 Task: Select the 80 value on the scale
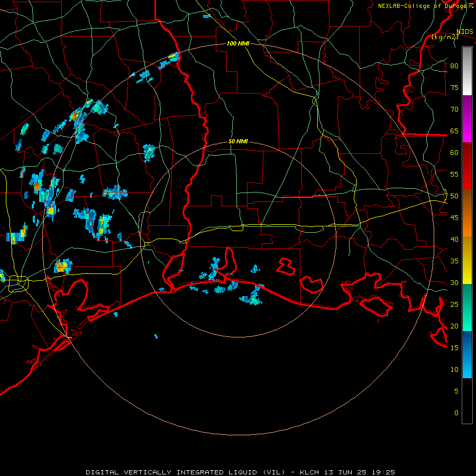tap(454, 66)
